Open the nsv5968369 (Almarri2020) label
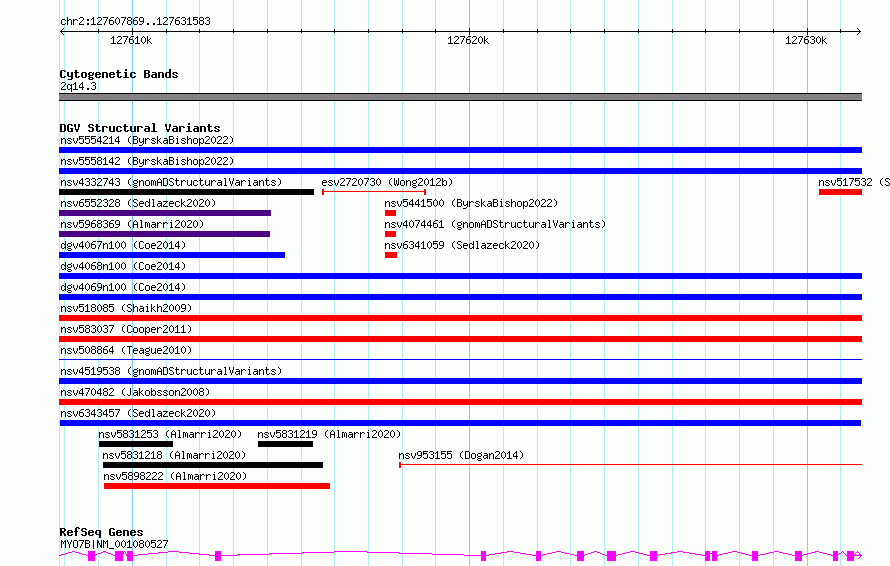The image size is (890, 566). (132, 224)
